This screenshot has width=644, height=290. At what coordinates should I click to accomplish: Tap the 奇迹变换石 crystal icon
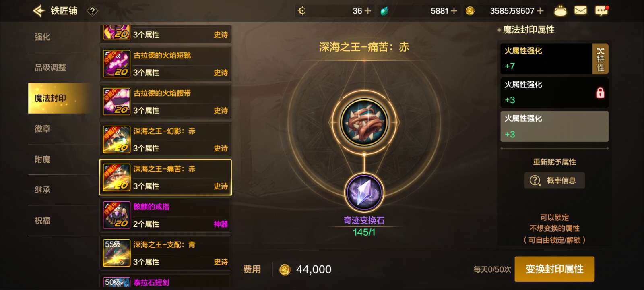click(364, 193)
